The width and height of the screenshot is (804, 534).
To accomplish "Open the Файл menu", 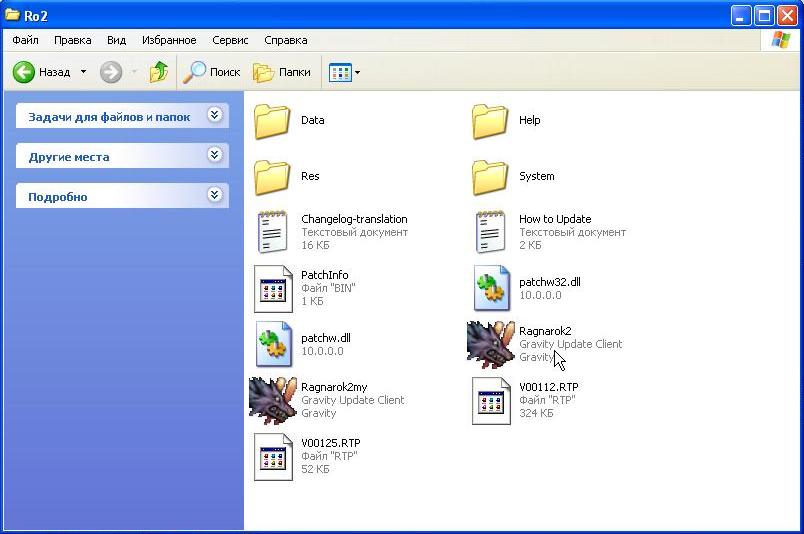I will 25,40.
